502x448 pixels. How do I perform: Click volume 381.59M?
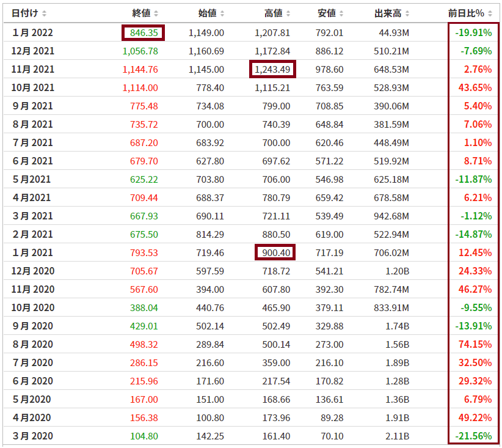[x=391, y=124]
